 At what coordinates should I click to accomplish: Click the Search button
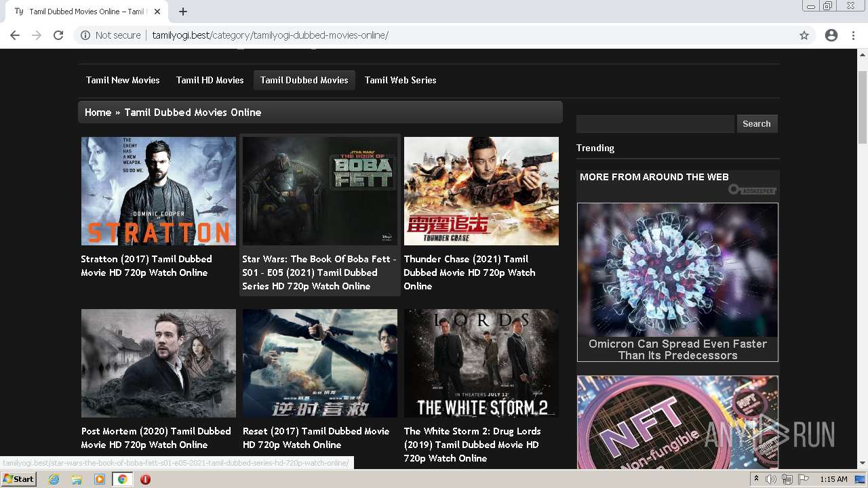pyautogui.click(x=757, y=123)
